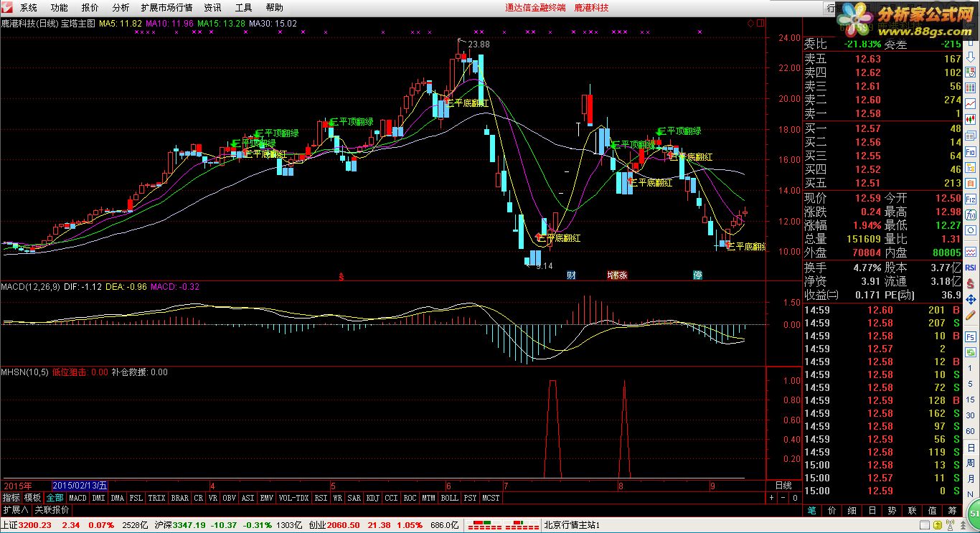Open the 日线 period selector

(x=783, y=485)
